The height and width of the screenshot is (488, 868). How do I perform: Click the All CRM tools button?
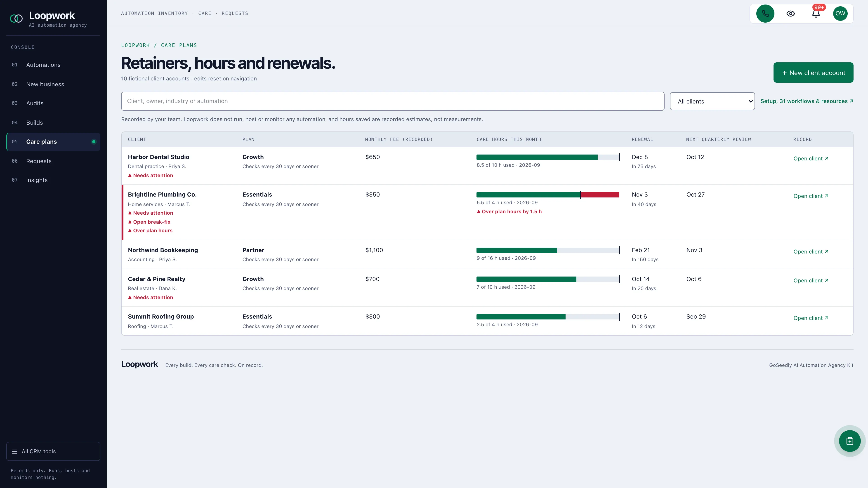[53, 451]
